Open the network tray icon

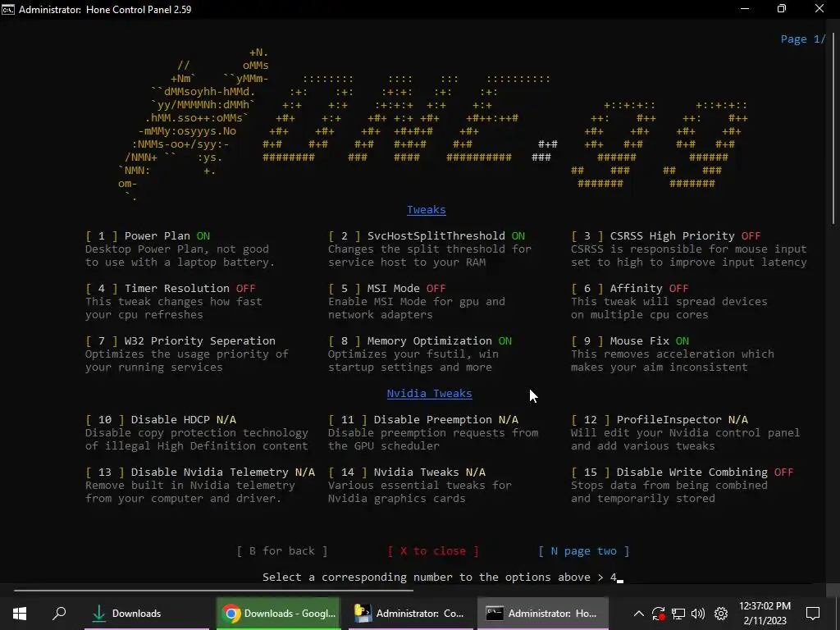(678, 614)
